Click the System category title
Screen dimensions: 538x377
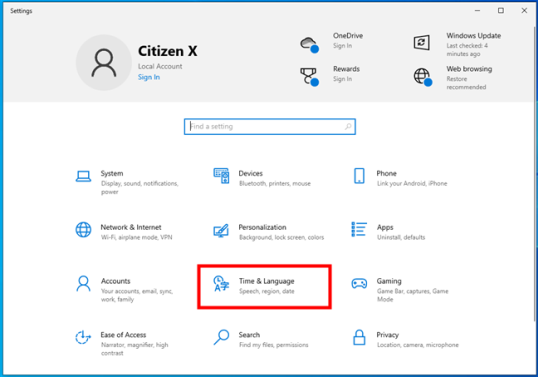point(112,173)
